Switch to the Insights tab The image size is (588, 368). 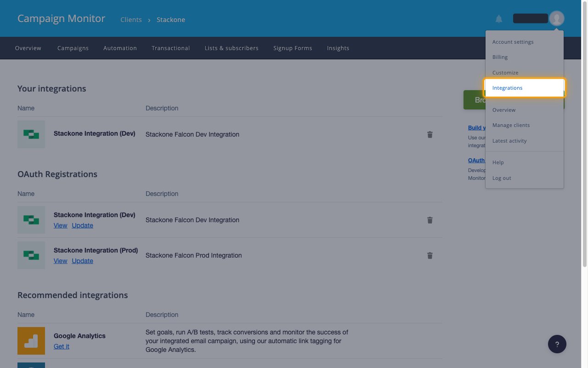tap(338, 48)
